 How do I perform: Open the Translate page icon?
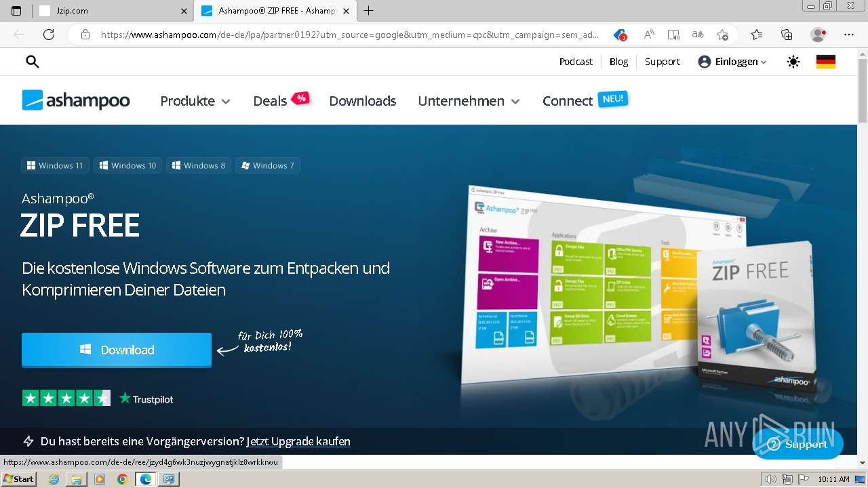point(698,35)
